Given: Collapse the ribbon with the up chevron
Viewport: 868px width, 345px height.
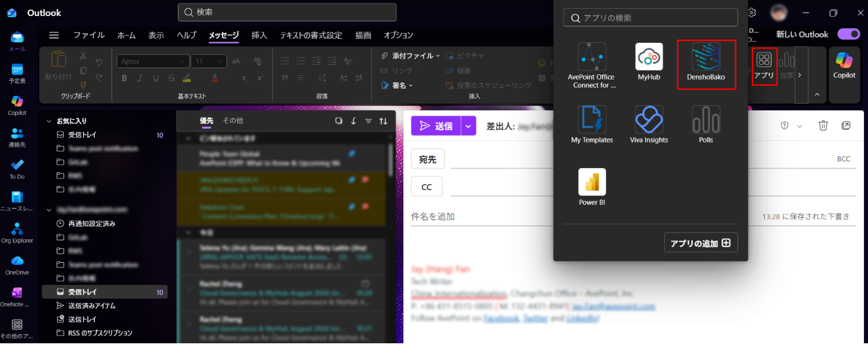Looking at the screenshot, I should (817, 94).
